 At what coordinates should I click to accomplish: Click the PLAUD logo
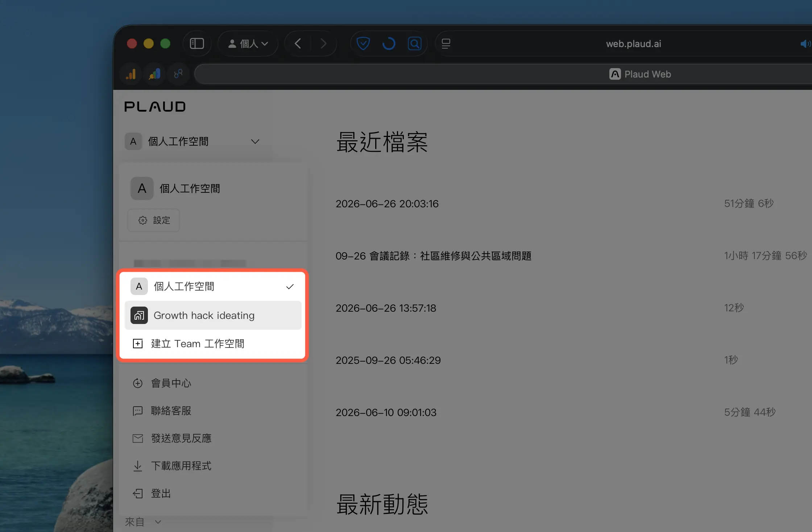155,107
